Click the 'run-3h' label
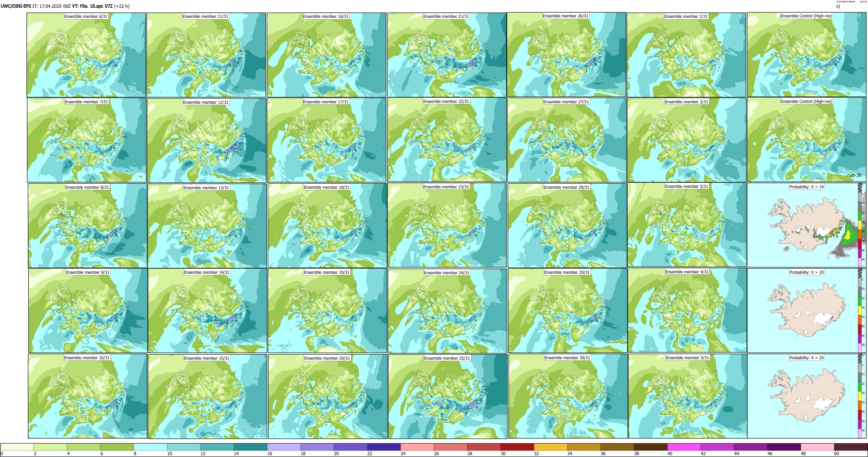This screenshot has height=457, width=868. pyautogui.click(x=854, y=175)
